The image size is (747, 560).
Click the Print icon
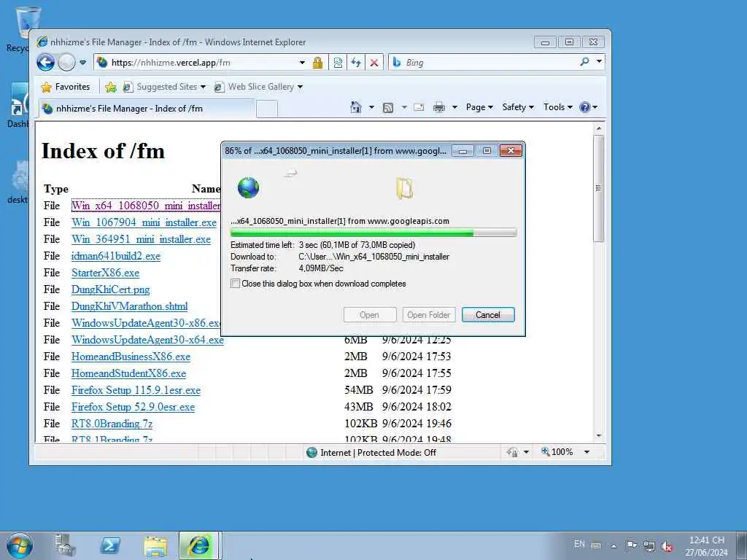[x=438, y=108]
